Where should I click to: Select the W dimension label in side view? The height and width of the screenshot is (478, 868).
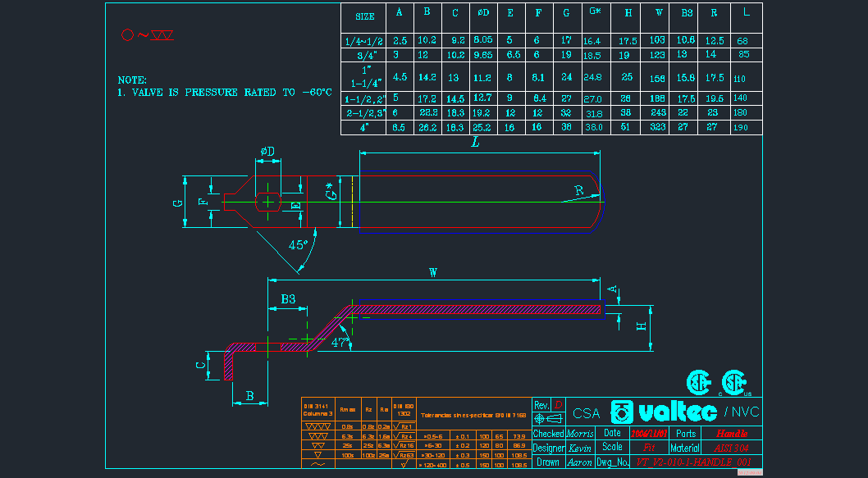click(432, 272)
